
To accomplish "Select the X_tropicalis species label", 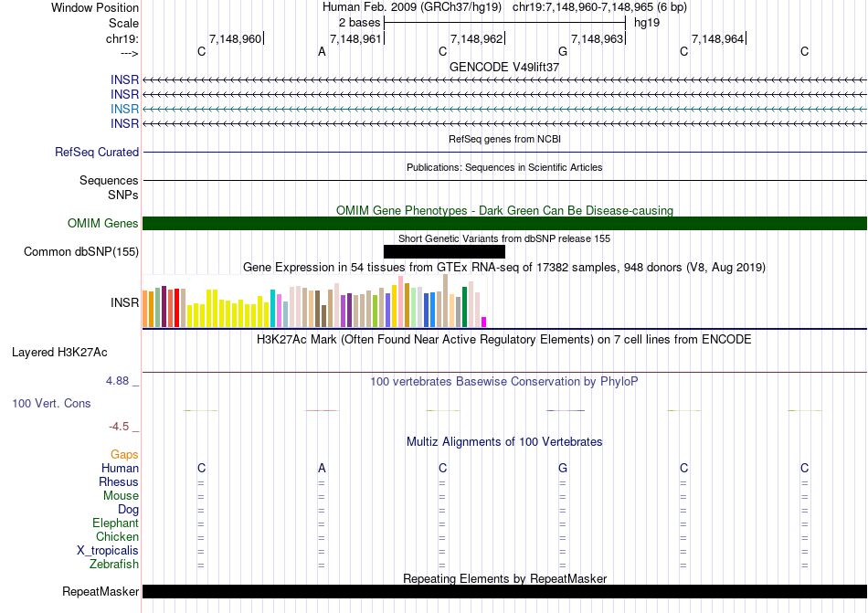I will coord(108,551).
